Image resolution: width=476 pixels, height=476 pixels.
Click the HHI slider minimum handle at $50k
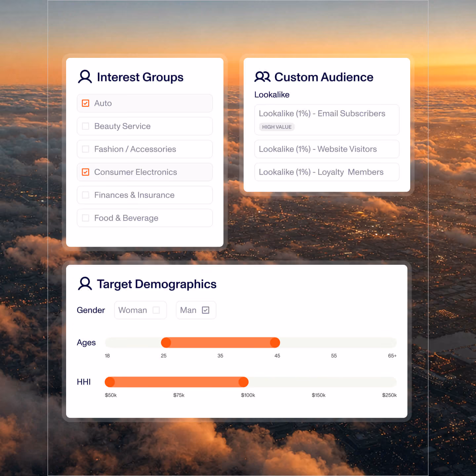coord(110,382)
